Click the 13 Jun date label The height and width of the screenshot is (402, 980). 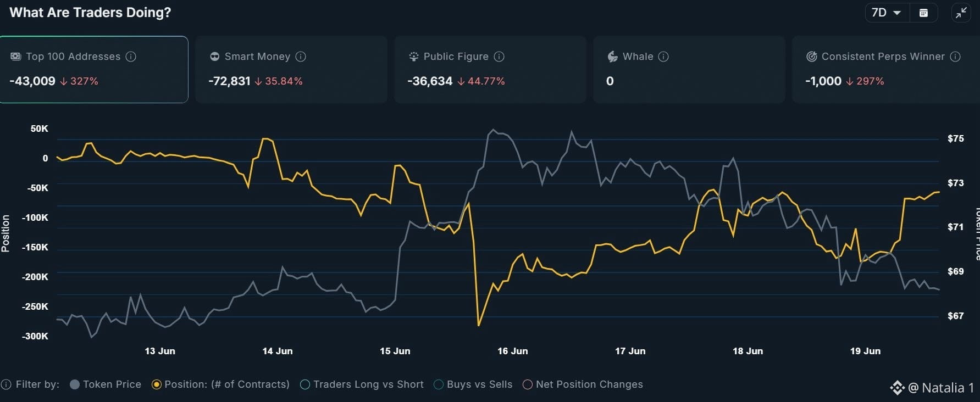coord(160,351)
